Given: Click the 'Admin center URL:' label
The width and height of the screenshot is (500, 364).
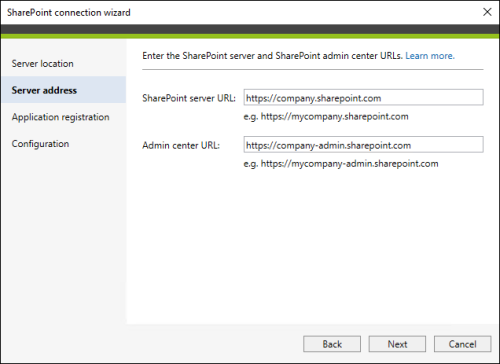Looking at the screenshot, I should 181,145.
